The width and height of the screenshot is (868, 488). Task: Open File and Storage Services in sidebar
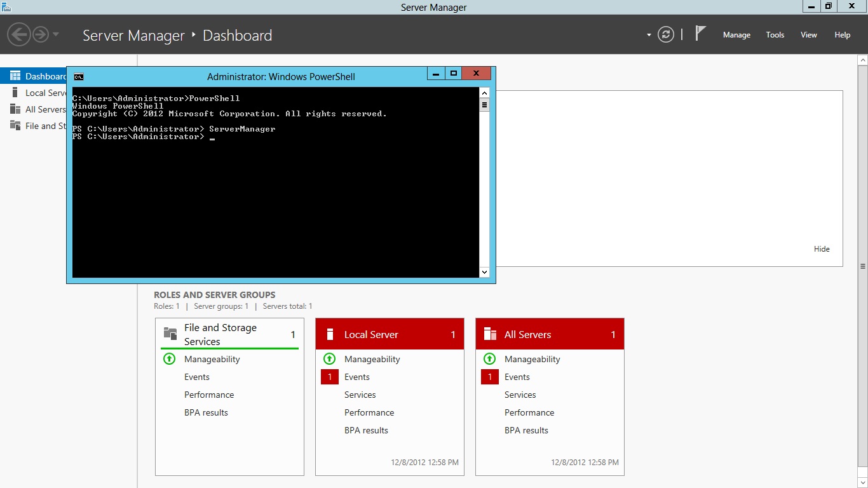(x=42, y=126)
